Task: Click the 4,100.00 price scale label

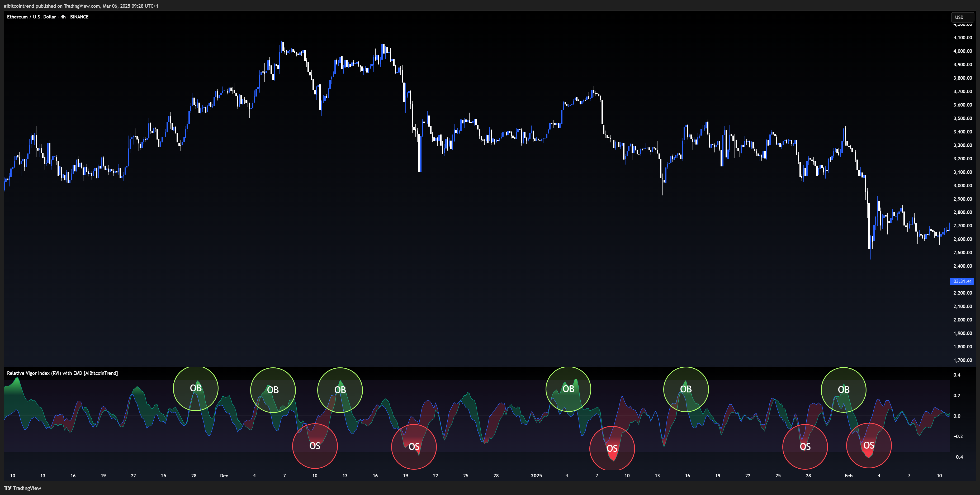Action: pyautogui.click(x=963, y=38)
